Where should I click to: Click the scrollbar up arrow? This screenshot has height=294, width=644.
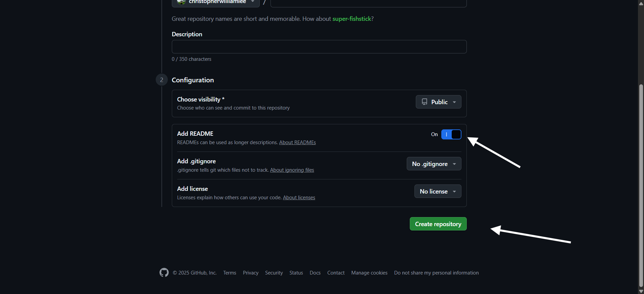[x=641, y=3]
